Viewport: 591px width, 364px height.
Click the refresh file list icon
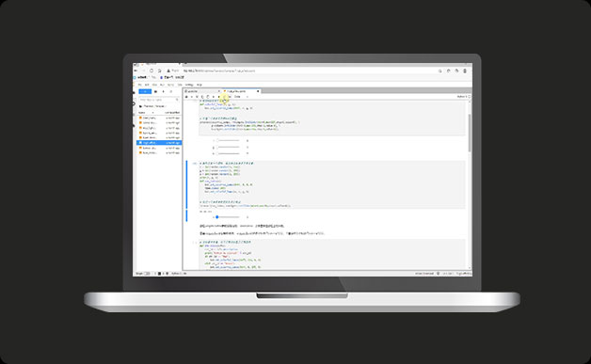(x=170, y=91)
